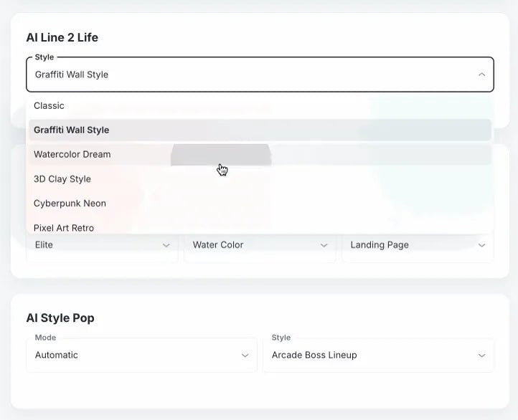Open the Arcade Boss Lineup style dropdown

pos(378,355)
